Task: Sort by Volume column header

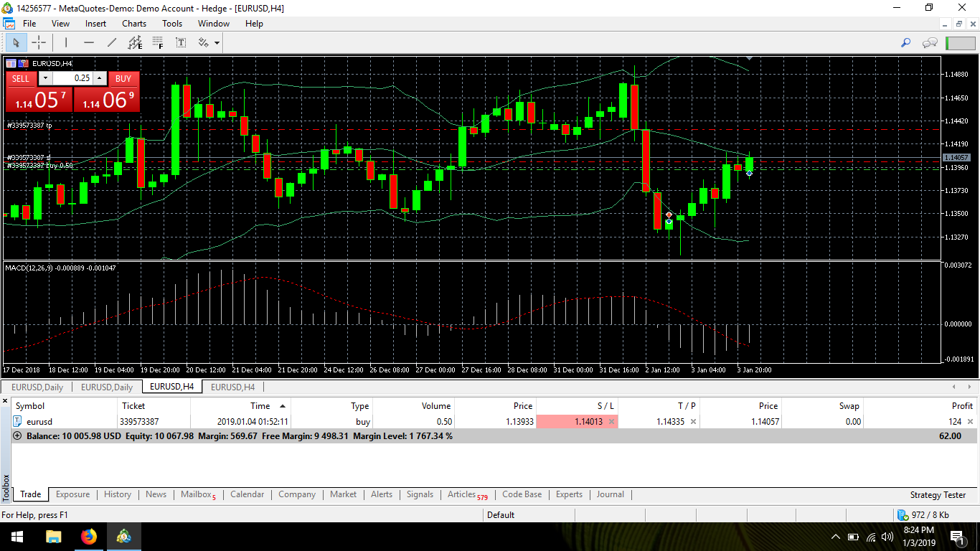Action: (413, 406)
